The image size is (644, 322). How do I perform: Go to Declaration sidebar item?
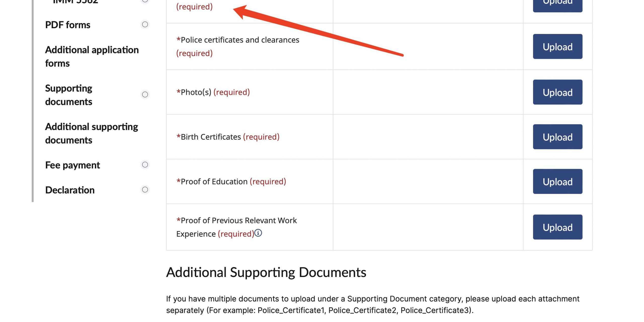pos(70,190)
